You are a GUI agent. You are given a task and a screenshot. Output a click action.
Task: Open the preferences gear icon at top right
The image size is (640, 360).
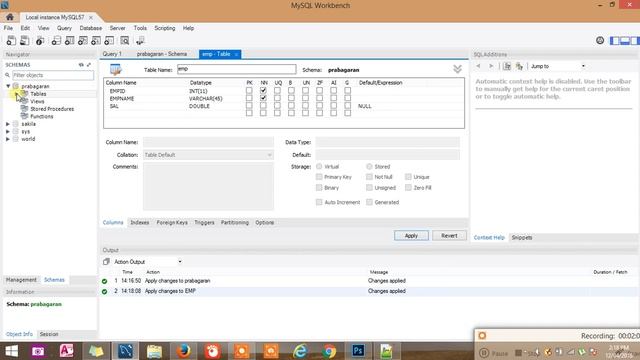point(600,40)
